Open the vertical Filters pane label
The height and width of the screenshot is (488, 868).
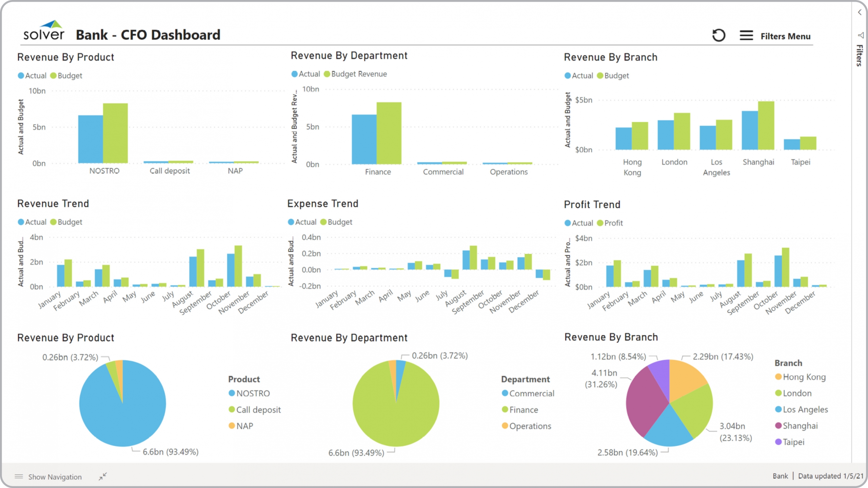[859, 55]
